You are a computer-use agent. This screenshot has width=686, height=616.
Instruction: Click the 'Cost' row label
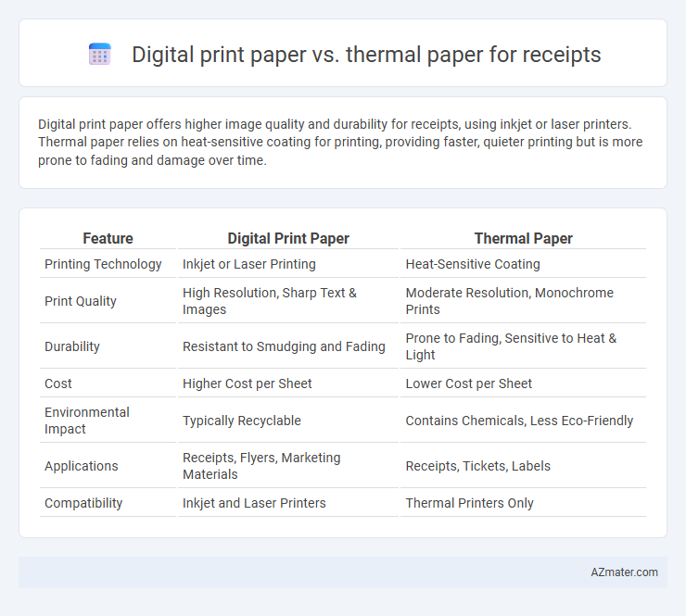(58, 383)
